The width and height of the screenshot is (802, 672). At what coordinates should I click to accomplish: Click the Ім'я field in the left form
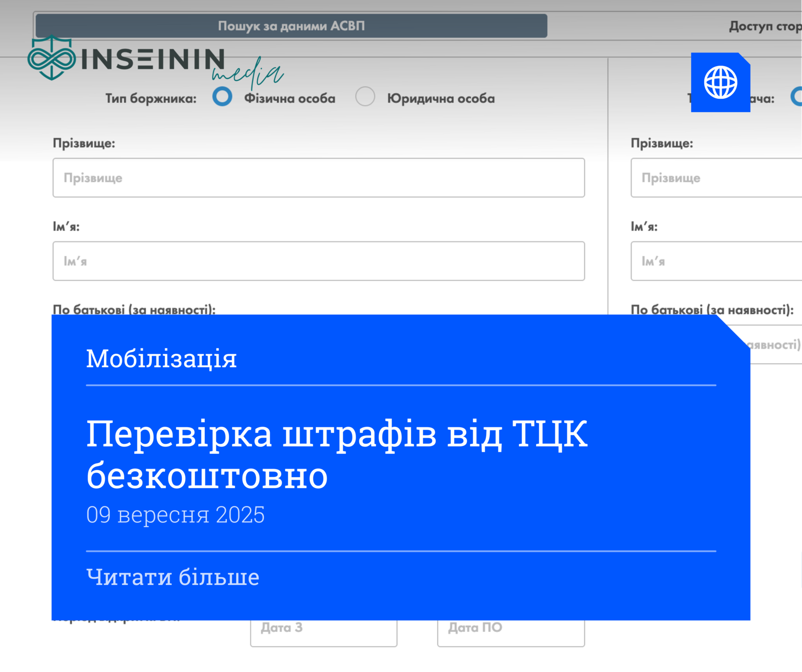(x=318, y=261)
